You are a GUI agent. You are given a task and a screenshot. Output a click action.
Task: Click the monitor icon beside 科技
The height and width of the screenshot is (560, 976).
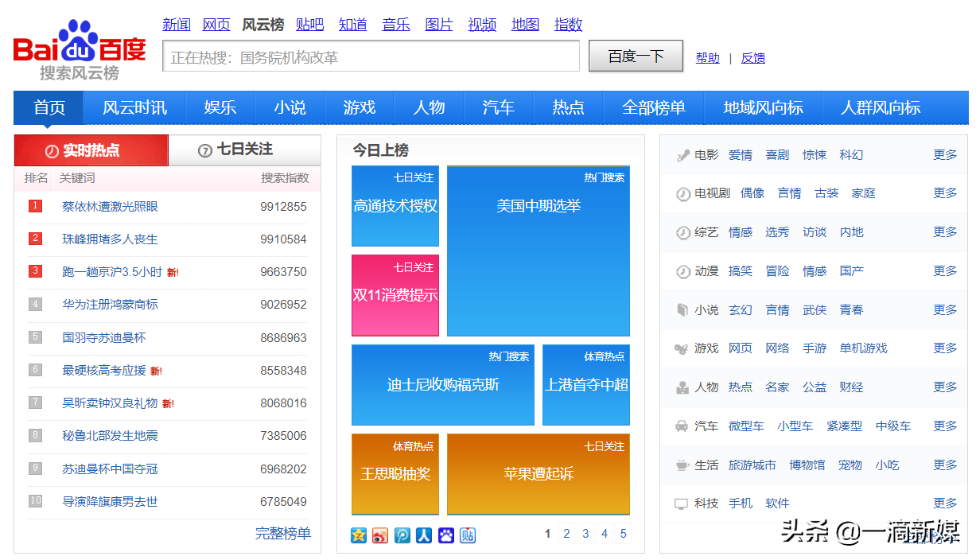coord(684,503)
